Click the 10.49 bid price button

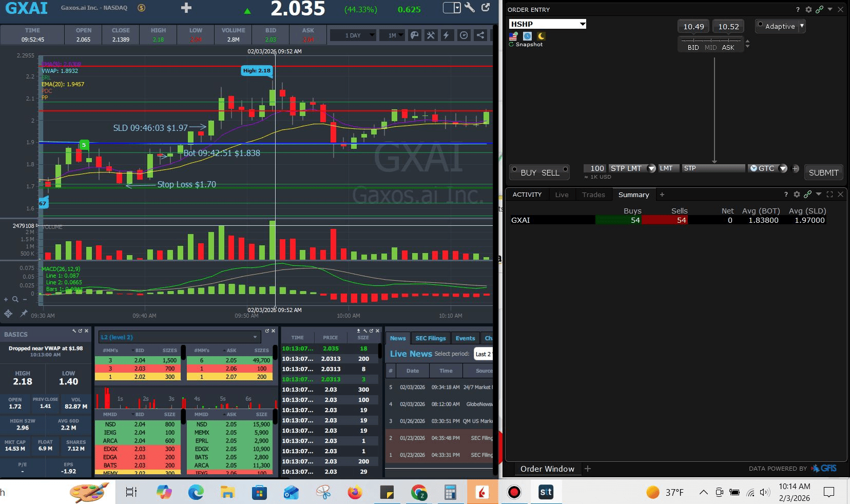pyautogui.click(x=693, y=27)
